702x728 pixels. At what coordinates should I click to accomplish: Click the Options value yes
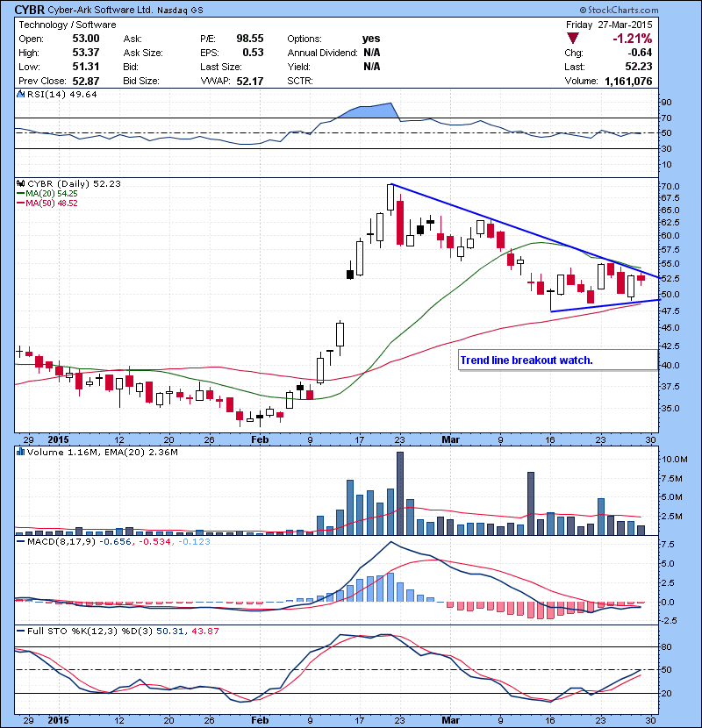[x=371, y=39]
